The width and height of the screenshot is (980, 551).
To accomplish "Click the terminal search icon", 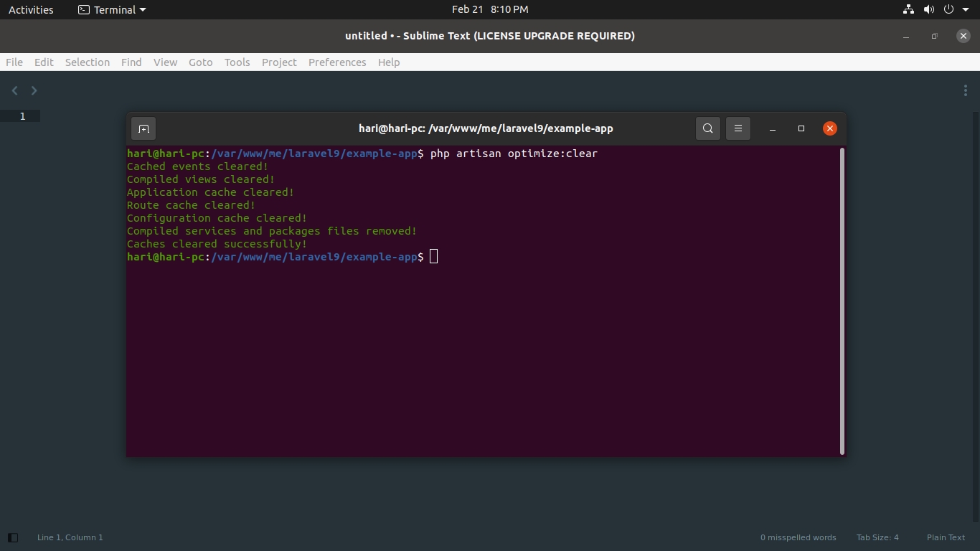I will (x=707, y=128).
